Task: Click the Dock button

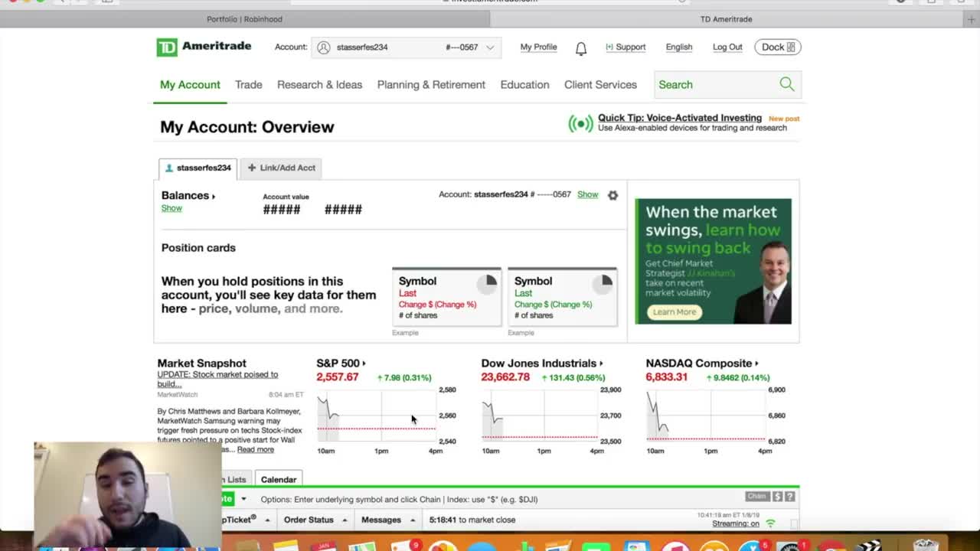Action: point(778,47)
